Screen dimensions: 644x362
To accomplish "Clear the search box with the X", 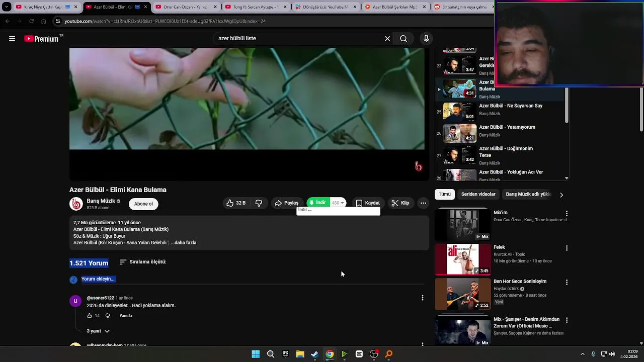I will pos(387,39).
